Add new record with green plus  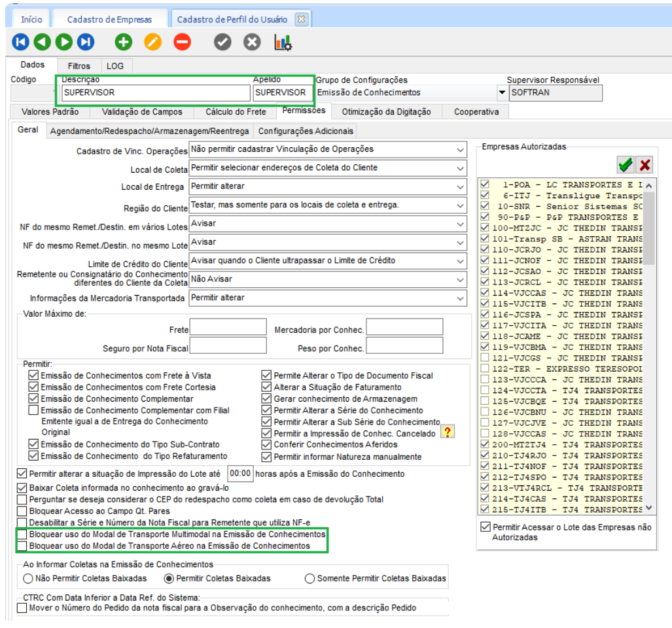pos(123,43)
